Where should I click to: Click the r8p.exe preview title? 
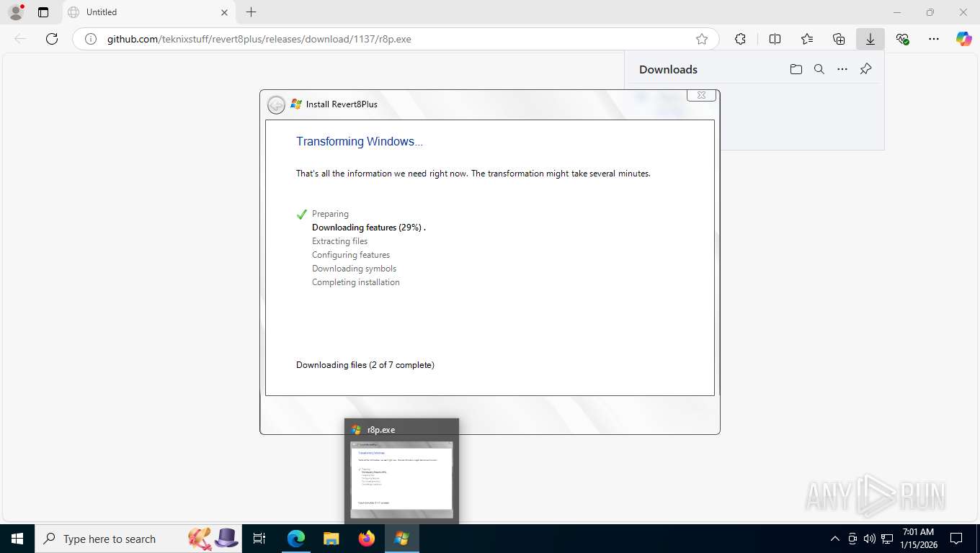coord(381,430)
